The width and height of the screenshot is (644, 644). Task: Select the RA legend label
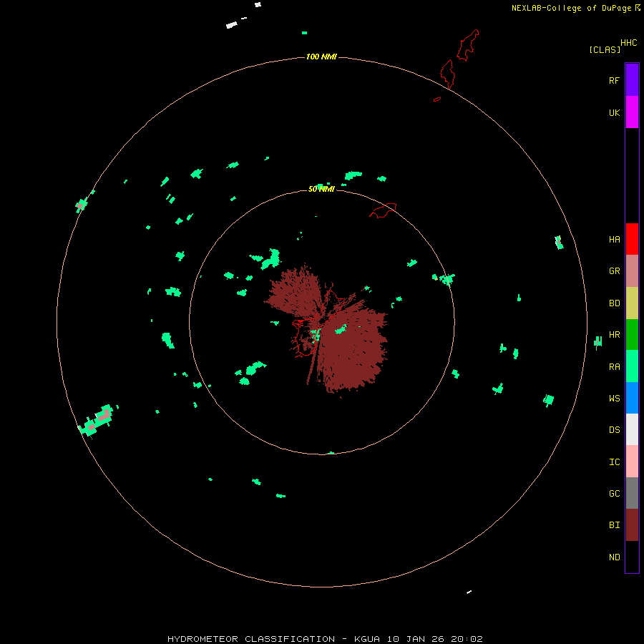614,367
